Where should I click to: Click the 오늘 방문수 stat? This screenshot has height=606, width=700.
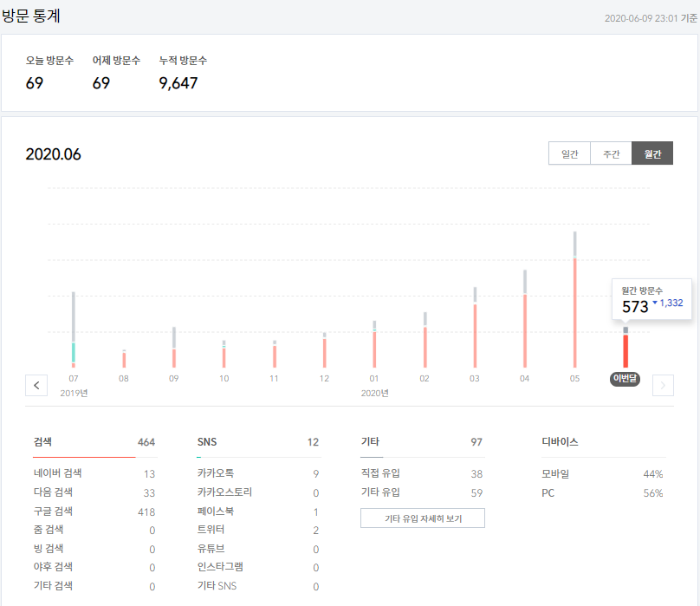(49, 73)
